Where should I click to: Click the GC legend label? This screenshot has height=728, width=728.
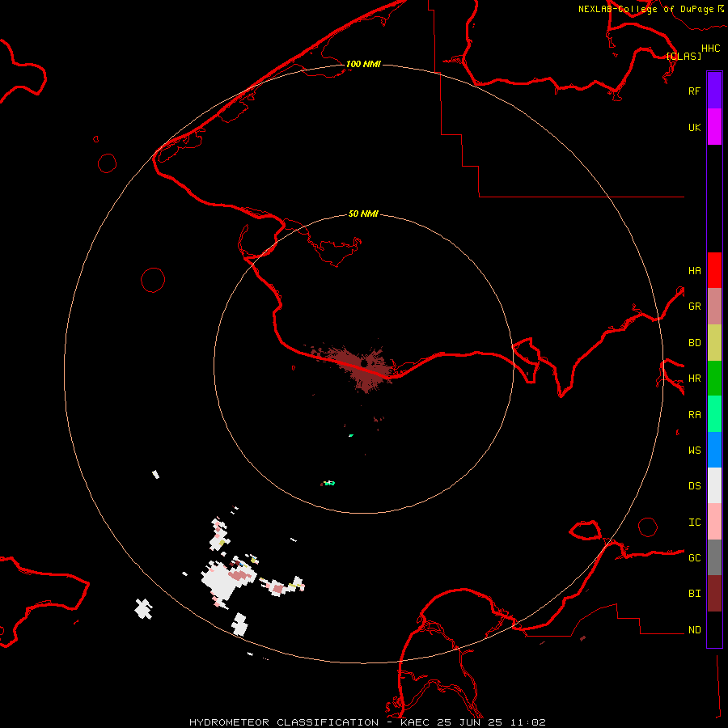click(x=694, y=557)
